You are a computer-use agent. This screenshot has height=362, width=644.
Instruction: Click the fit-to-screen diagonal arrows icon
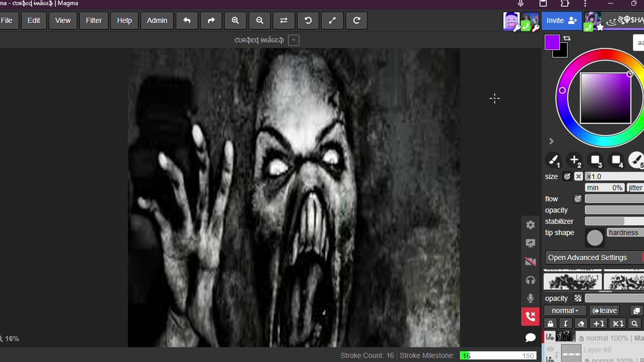pyautogui.click(x=332, y=21)
